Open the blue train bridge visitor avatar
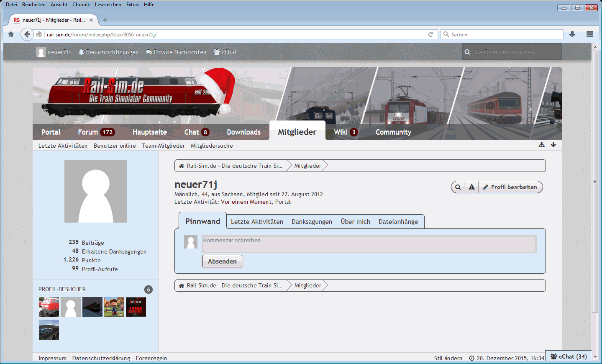Screen dimensions: 602x364 pyautogui.click(x=49, y=330)
